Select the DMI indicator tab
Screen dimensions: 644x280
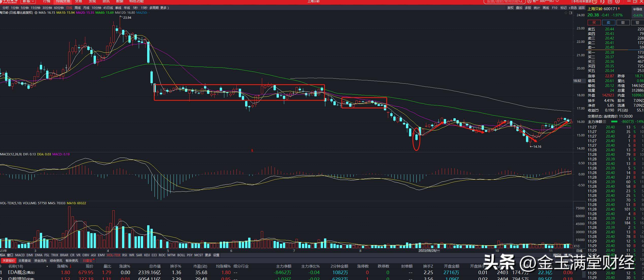(30, 255)
